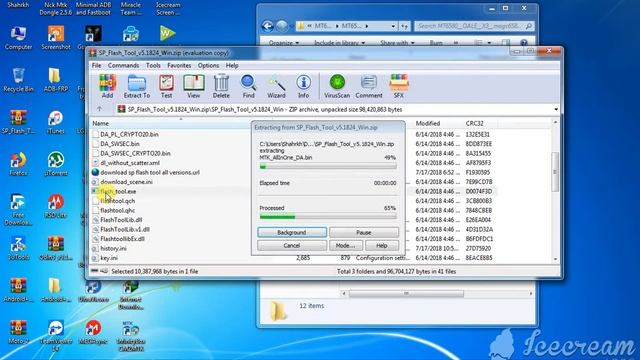This screenshot has width=640, height=360.
Task: Open Organize dropdown in Explorer window
Action: click(284, 43)
